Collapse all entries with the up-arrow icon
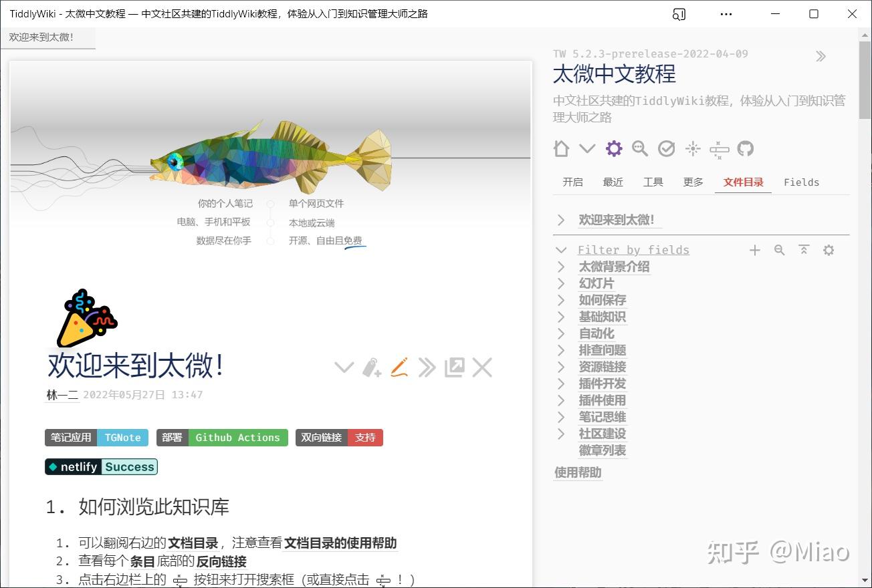Image resolution: width=872 pixels, height=588 pixels. 804,250
